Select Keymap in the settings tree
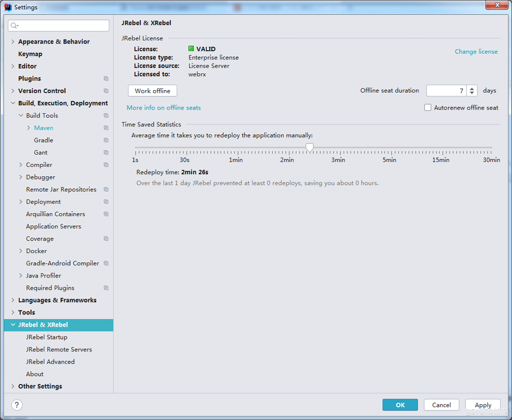 click(30, 54)
